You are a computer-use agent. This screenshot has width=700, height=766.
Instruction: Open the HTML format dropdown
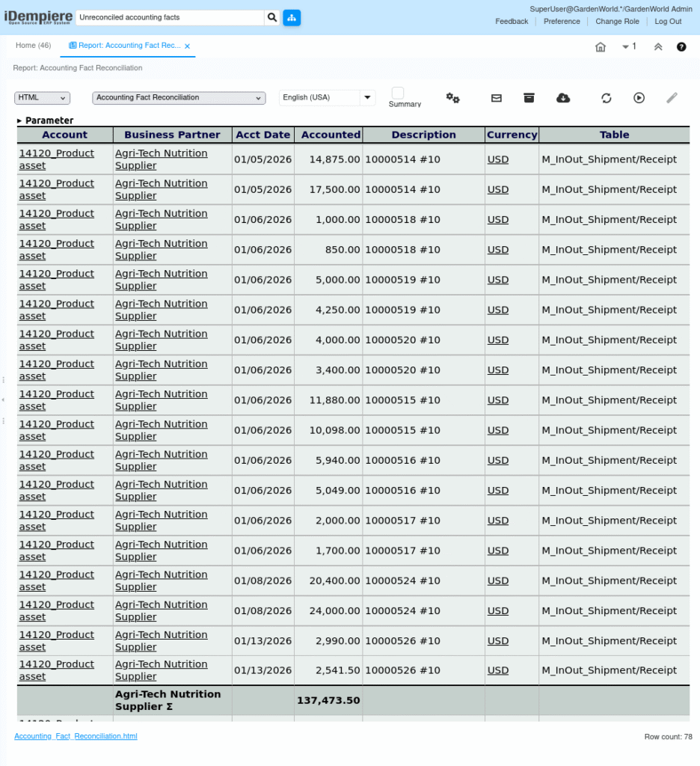(42, 98)
